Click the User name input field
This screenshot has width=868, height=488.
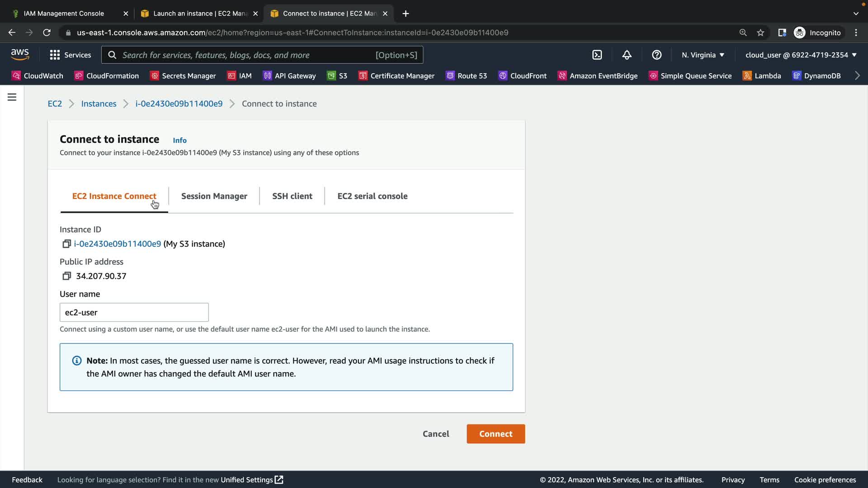coord(134,312)
